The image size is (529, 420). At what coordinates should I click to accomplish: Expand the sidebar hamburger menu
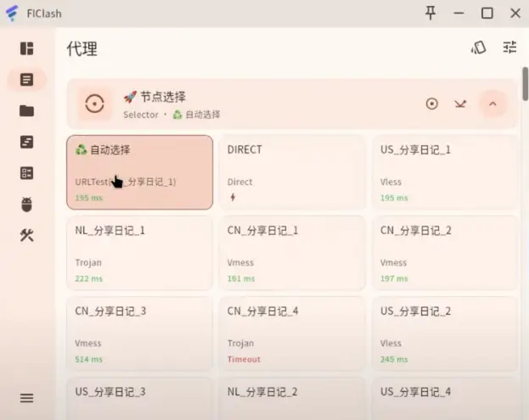(26, 398)
